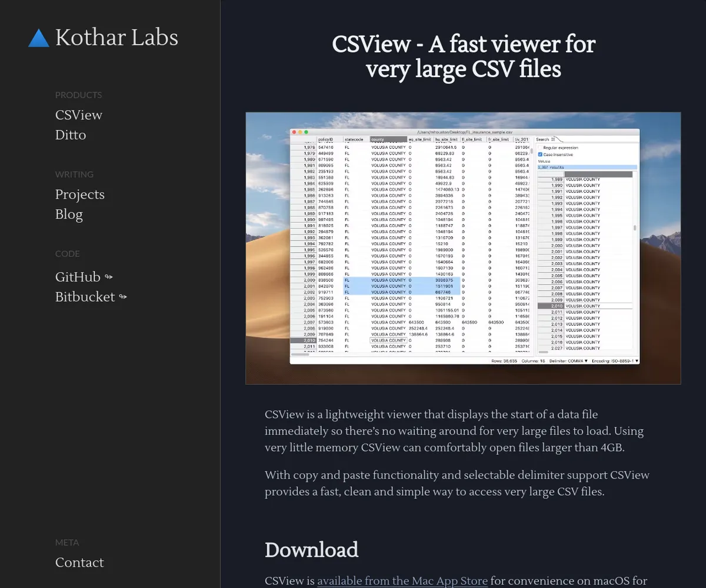Open the Encoding ISO-8859-1 dropdown
Image resolution: width=706 pixels, height=588 pixels.
(x=615, y=361)
